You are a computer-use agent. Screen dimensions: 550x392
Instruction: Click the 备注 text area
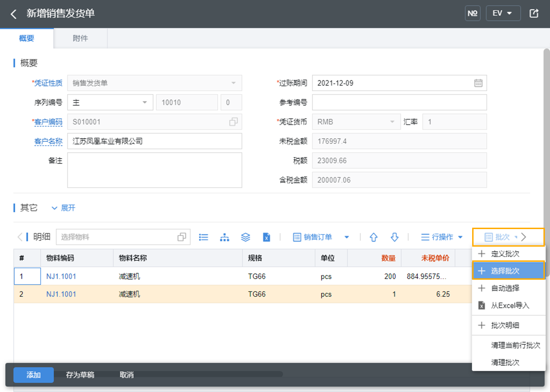pos(155,170)
